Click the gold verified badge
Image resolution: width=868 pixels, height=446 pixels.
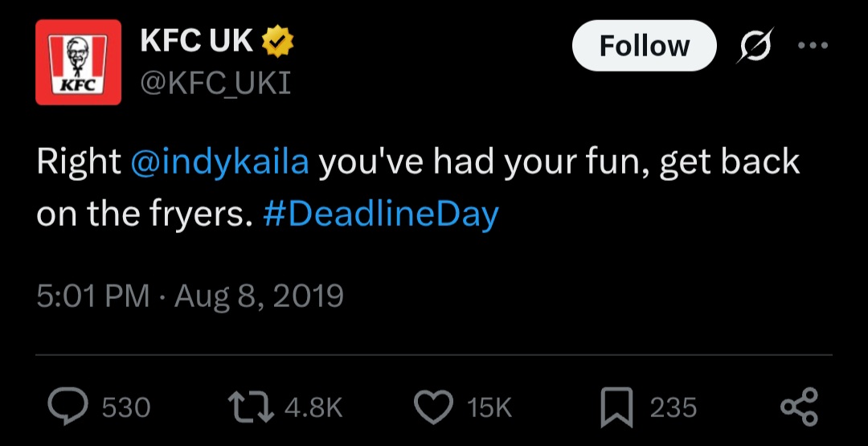click(x=278, y=43)
